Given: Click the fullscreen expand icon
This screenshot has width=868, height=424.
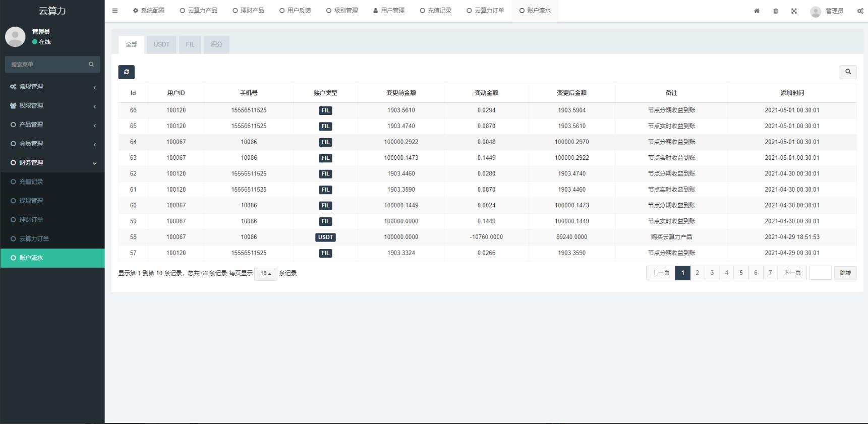Looking at the screenshot, I should click(794, 11).
